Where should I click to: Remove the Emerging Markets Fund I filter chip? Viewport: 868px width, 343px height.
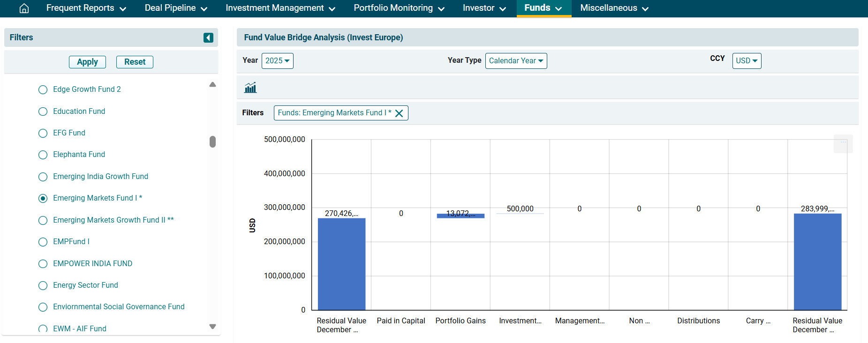399,113
